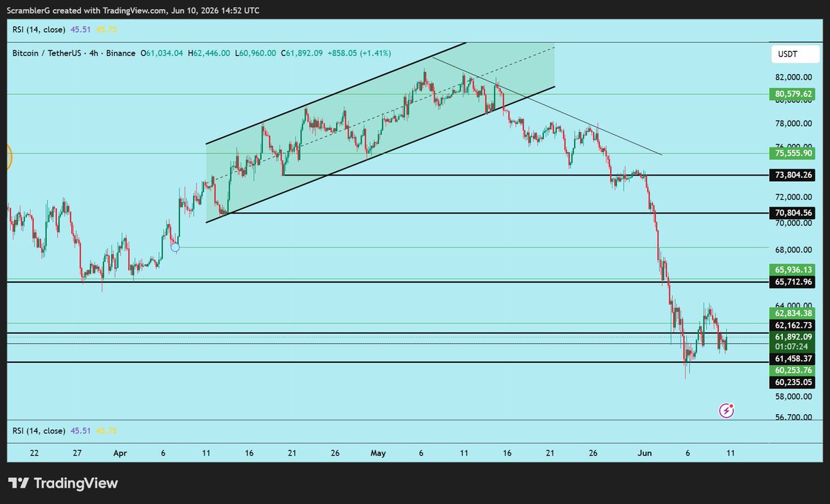
Task: Click the 78,000.00 price axis value
Action: click(793, 124)
